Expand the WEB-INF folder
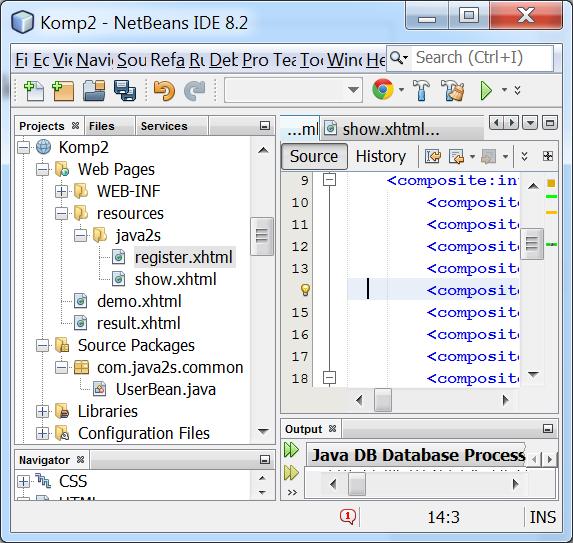Image resolution: width=573 pixels, height=543 pixels. pyautogui.click(x=61, y=191)
